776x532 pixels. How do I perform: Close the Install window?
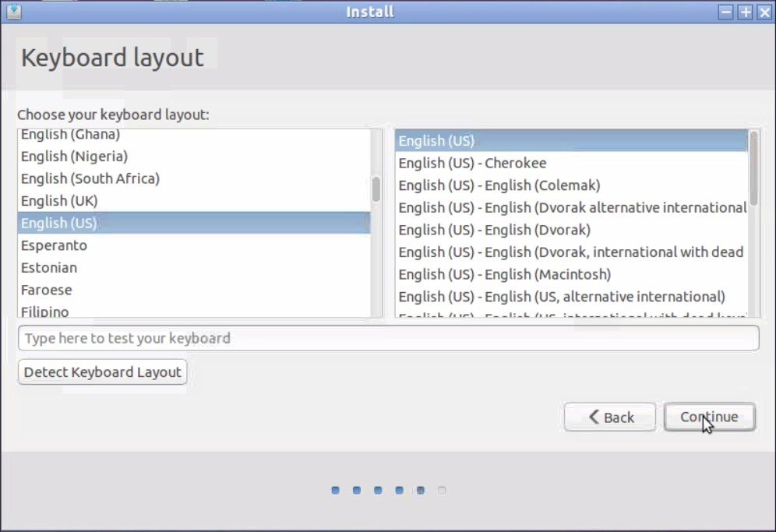coord(764,12)
